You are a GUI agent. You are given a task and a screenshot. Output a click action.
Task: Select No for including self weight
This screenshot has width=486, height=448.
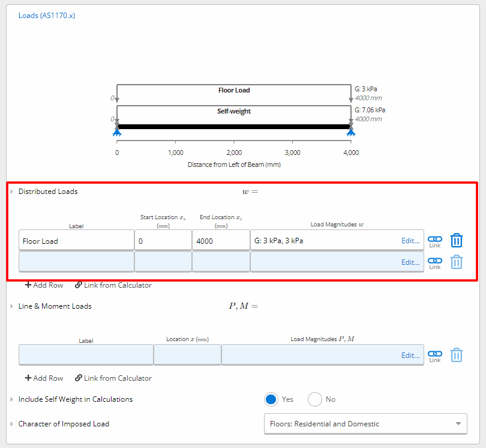click(x=315, y=399)
